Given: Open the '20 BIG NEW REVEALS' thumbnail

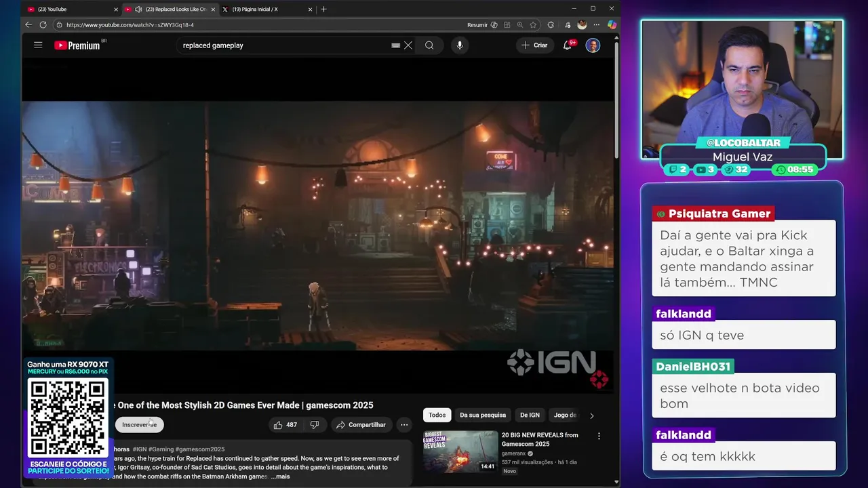Looking at the screenshot, I should pos(460,451).
